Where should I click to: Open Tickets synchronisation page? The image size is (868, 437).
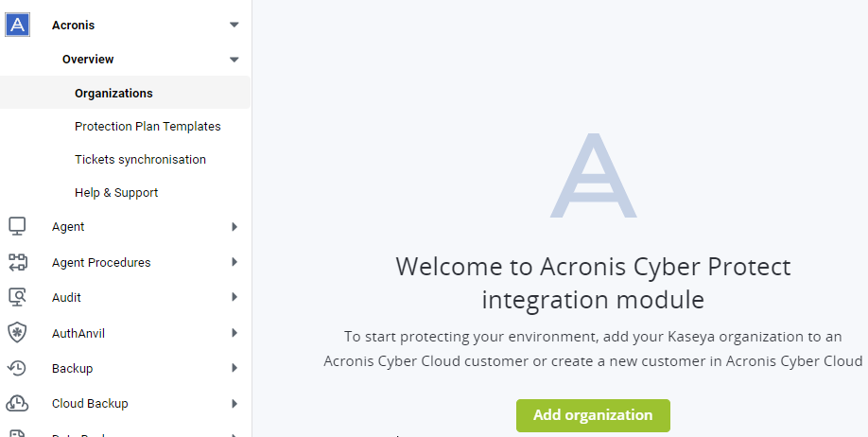(x=140, y=160)
